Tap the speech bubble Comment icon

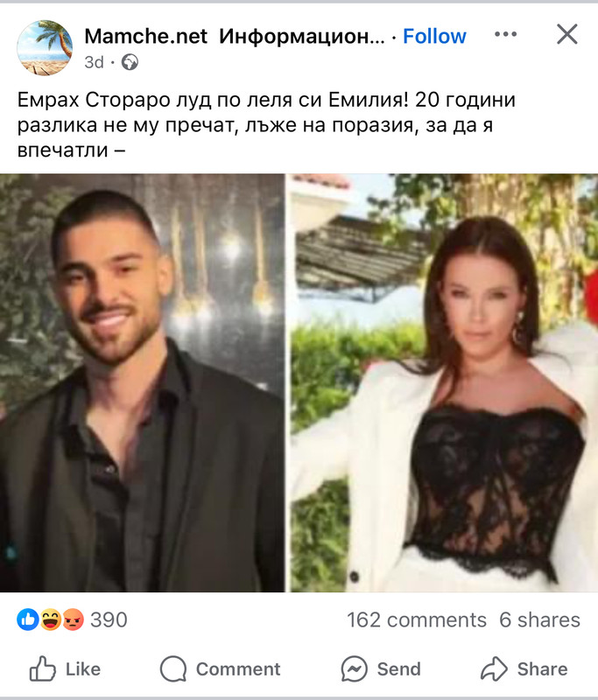click(x=173, y=668)
